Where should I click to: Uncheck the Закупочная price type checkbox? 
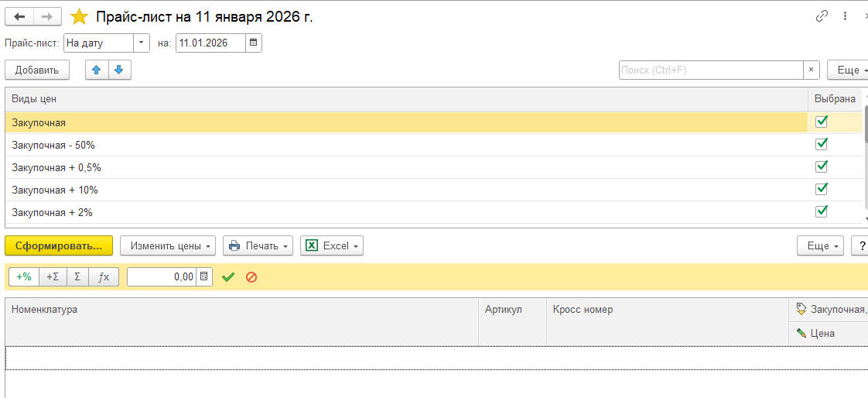pyautogui.click(x=822, y=122)
